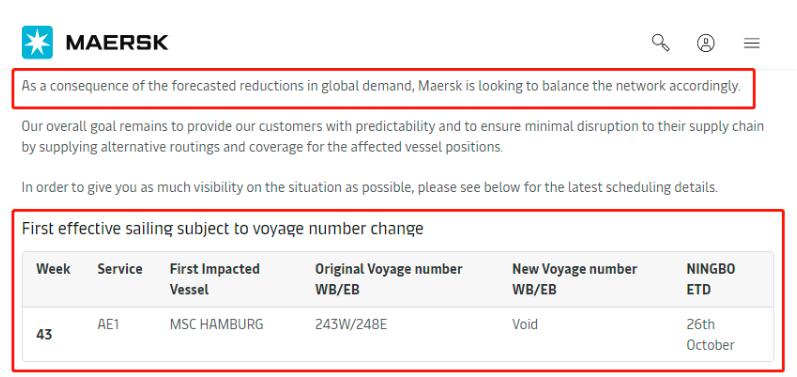Click the MAERSK wordmark text

117,43
